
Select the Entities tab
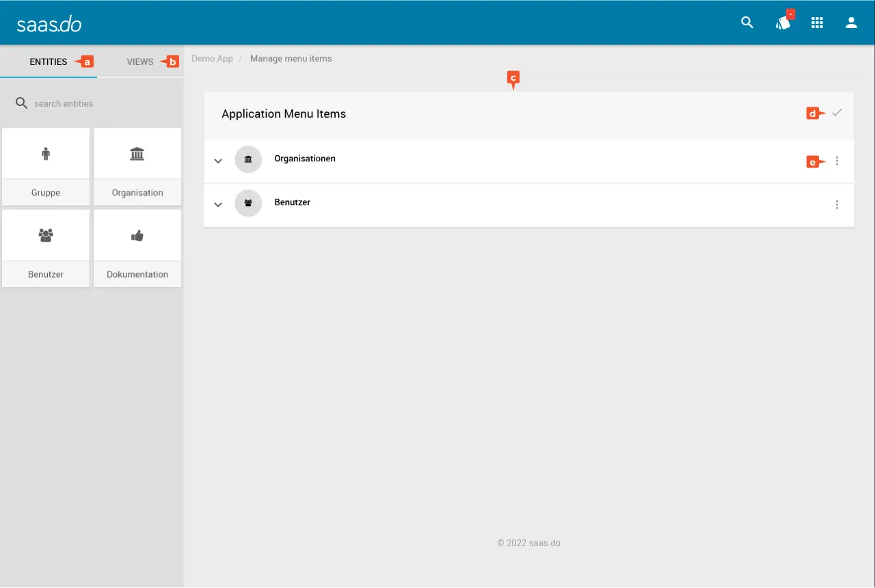48,62
